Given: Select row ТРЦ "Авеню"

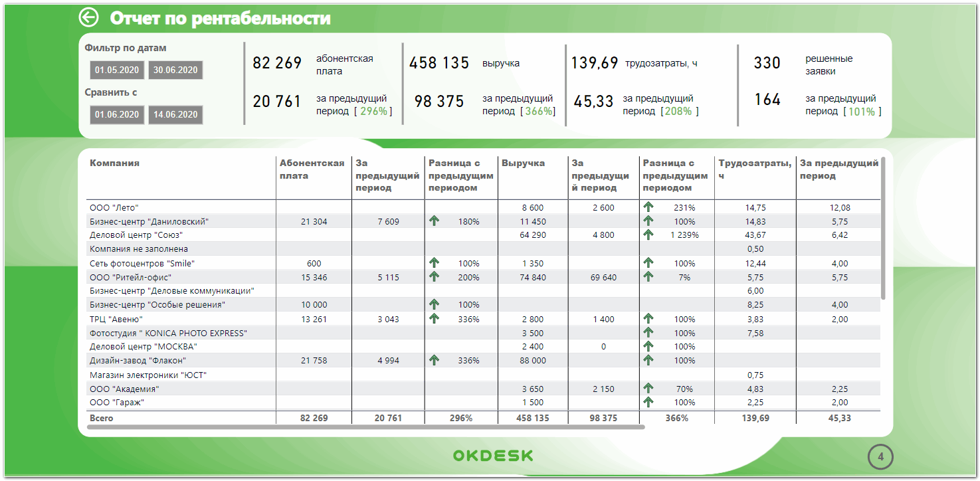Looking at the screenshot, I should [x=483, y=319].
